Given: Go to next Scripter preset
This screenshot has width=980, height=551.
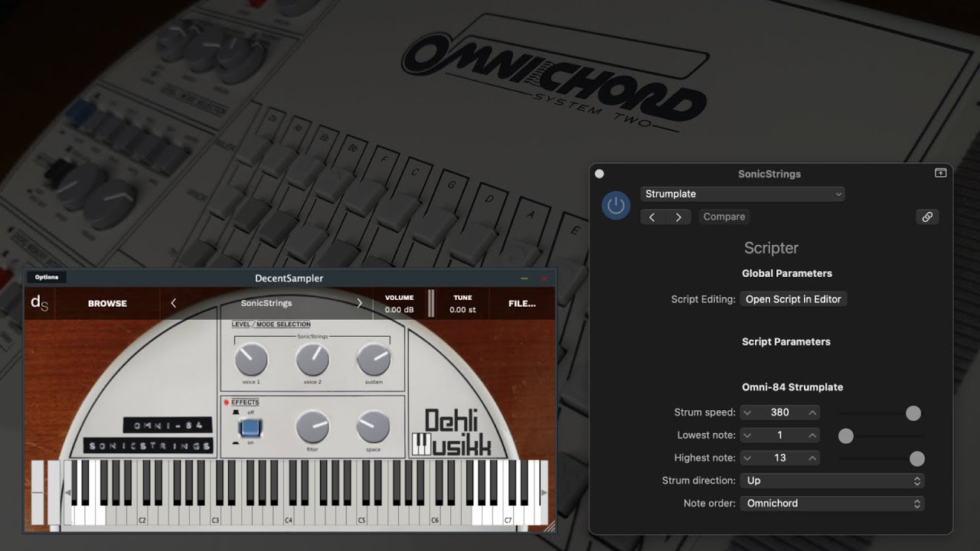Looking at the screenshot, I should [x=678, y=217].
